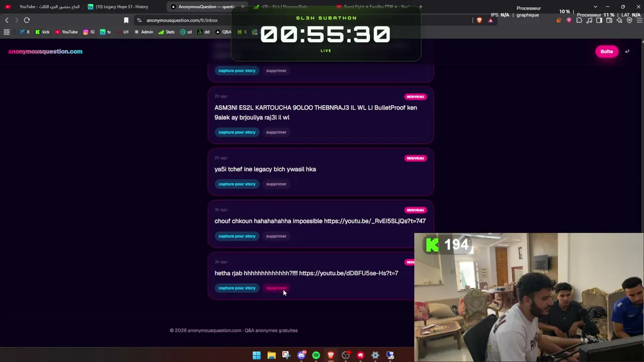Open the X bookmark
This screenshot has width=644, height=362.
click(x=25, y=32)
